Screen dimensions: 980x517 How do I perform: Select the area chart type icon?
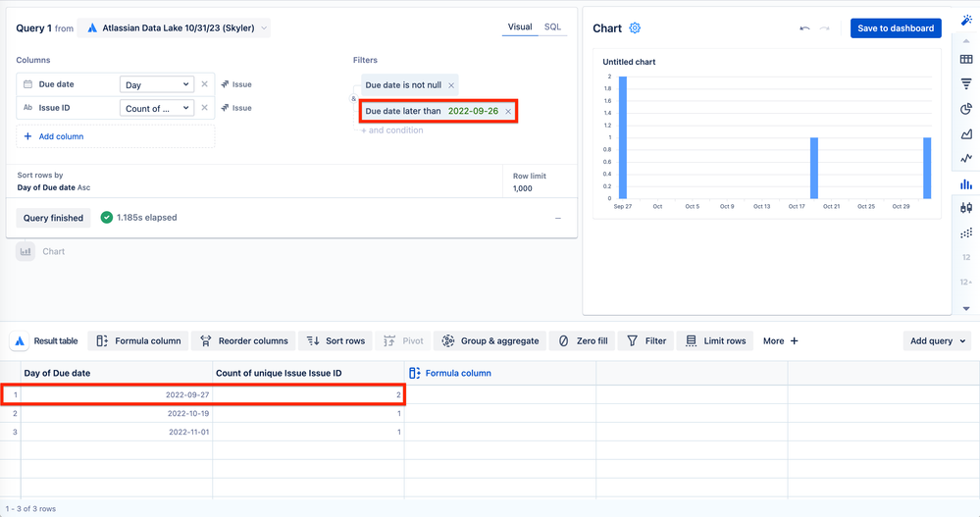tap(966, 133)
